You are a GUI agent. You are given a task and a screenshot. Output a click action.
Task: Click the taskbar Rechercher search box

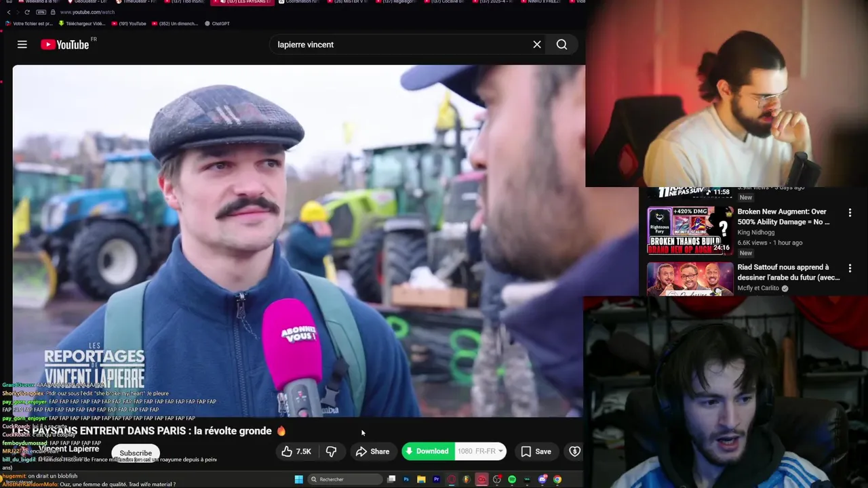(x=345, y=479)
